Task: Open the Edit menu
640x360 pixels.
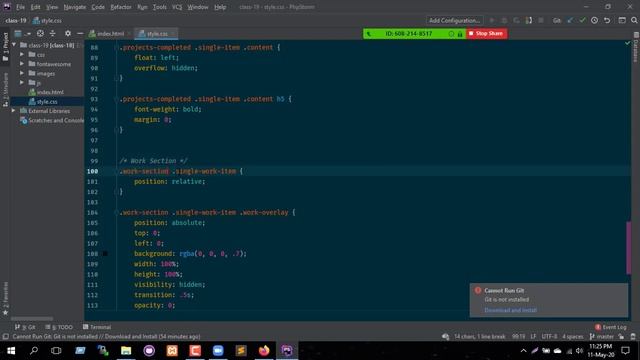Action: [x=36, y=7]
